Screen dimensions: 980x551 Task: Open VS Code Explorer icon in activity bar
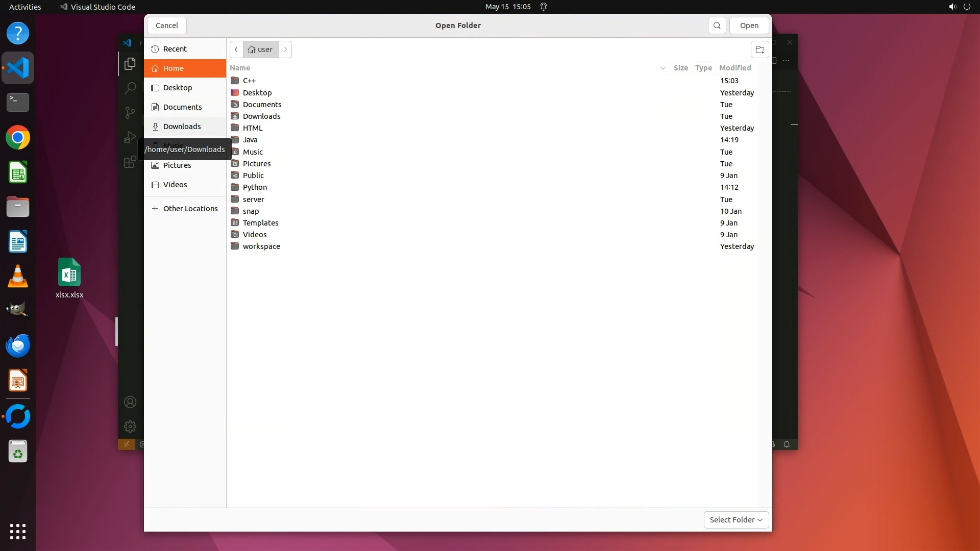130,64
